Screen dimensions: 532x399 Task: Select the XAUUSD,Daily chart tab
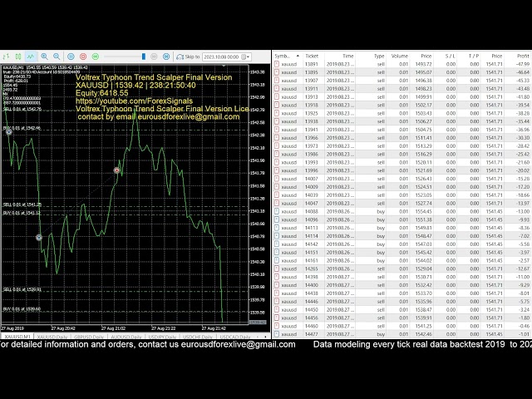pos(52,337)
